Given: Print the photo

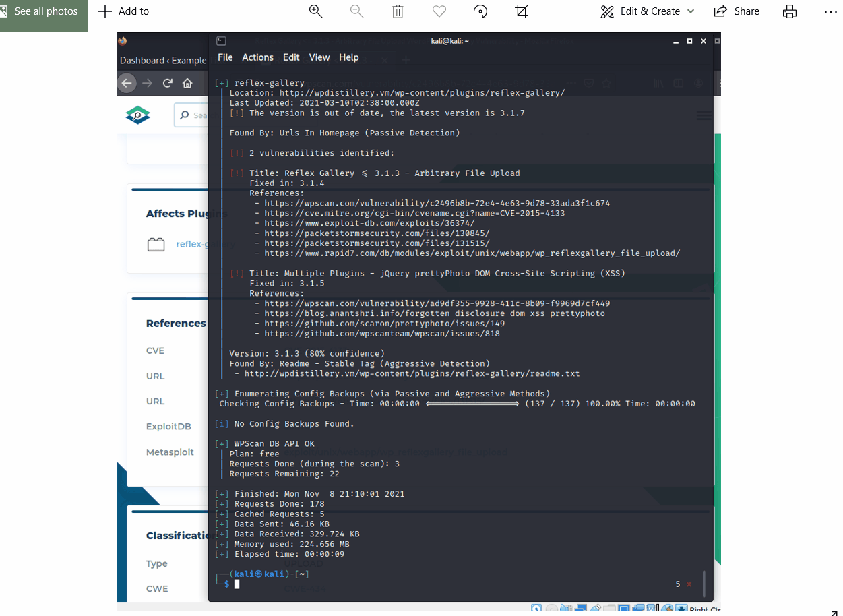Looking at the screenshot, I should (789, 11).
